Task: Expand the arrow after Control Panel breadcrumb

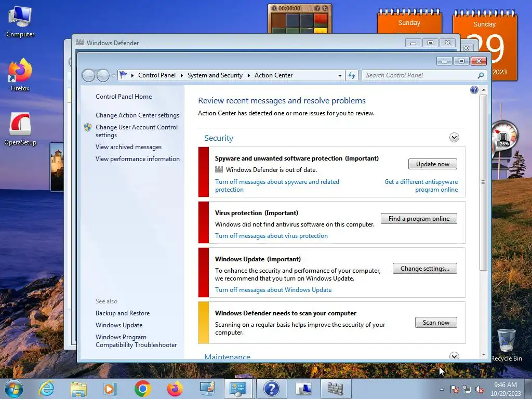Action: coord(182,75)
